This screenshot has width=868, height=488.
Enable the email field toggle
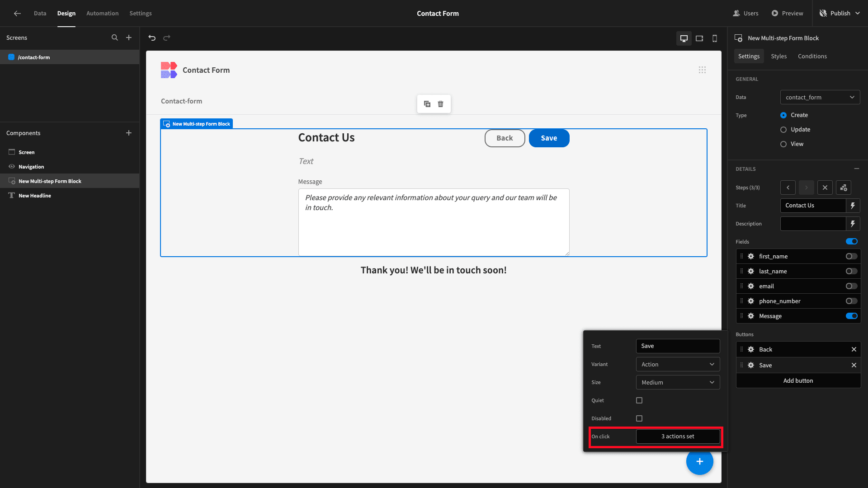[852, 286]
